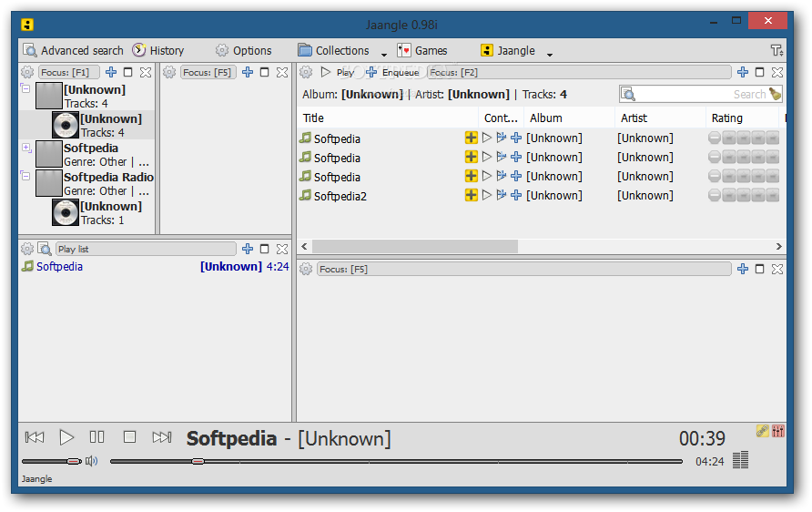
Task: Skip to next track
Action: (x=161, y=437)
